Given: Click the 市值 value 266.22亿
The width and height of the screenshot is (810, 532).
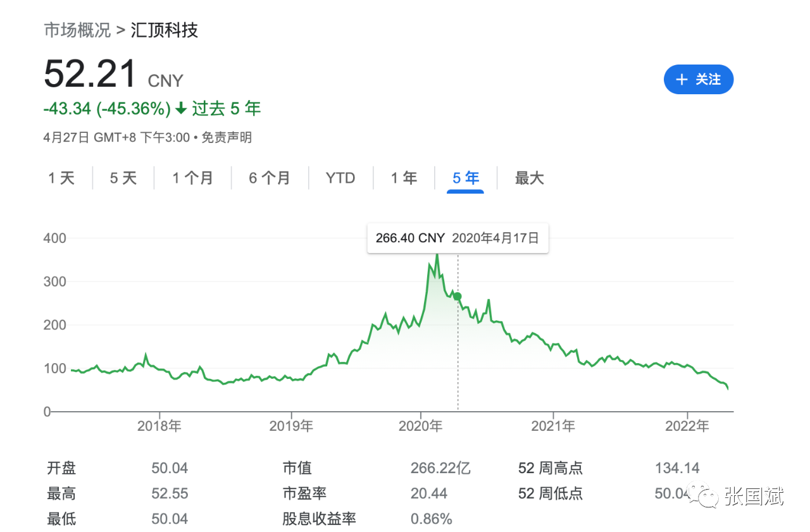Looking at the screenshot, I should point(440,469).
